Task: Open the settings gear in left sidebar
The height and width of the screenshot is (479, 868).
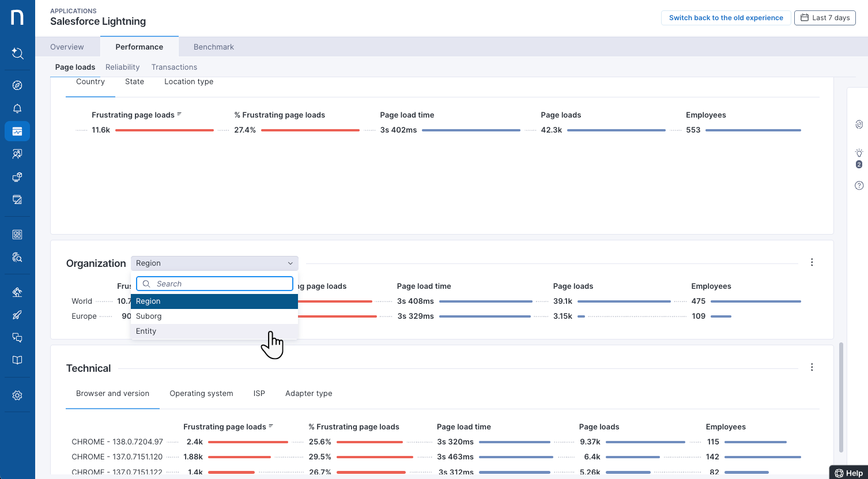Action: point(17,395)
